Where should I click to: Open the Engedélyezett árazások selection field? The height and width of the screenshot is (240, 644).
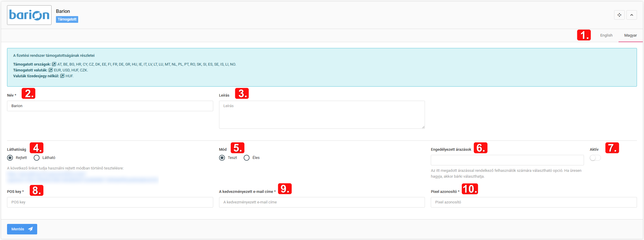pos(507,160)
